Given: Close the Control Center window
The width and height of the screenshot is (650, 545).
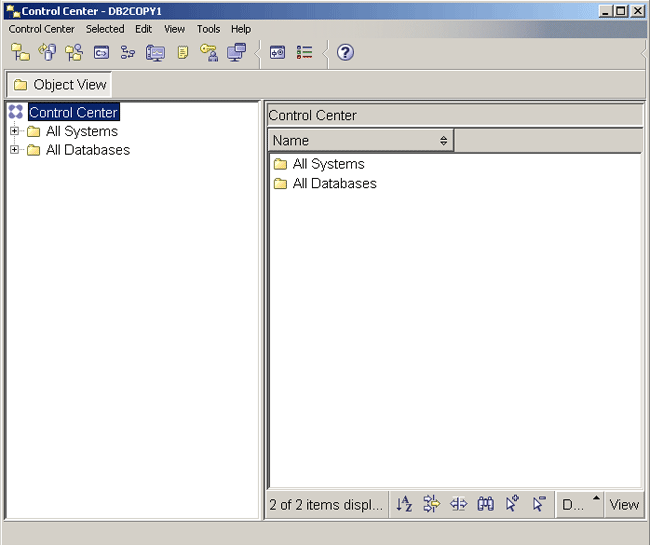Looking at the screenshot, I should pyautogui.click(x=638, y=11).
